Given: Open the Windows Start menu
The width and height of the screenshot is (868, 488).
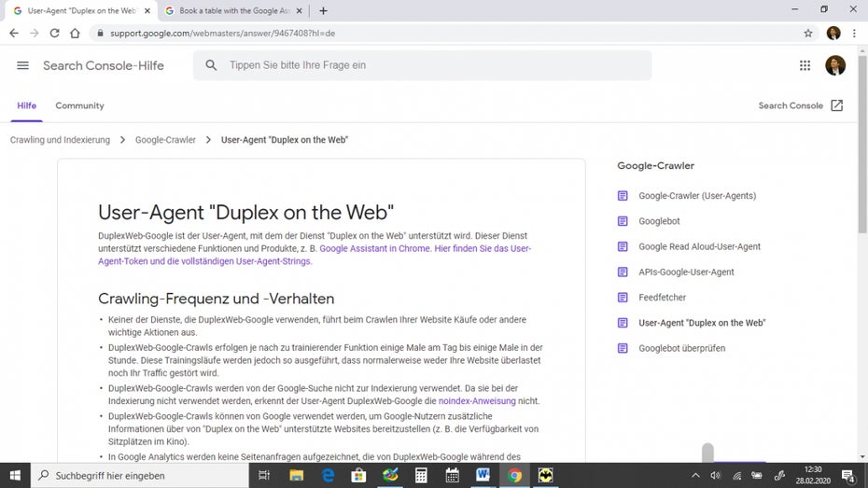Looking at the screenshot, I should point(15,475).
